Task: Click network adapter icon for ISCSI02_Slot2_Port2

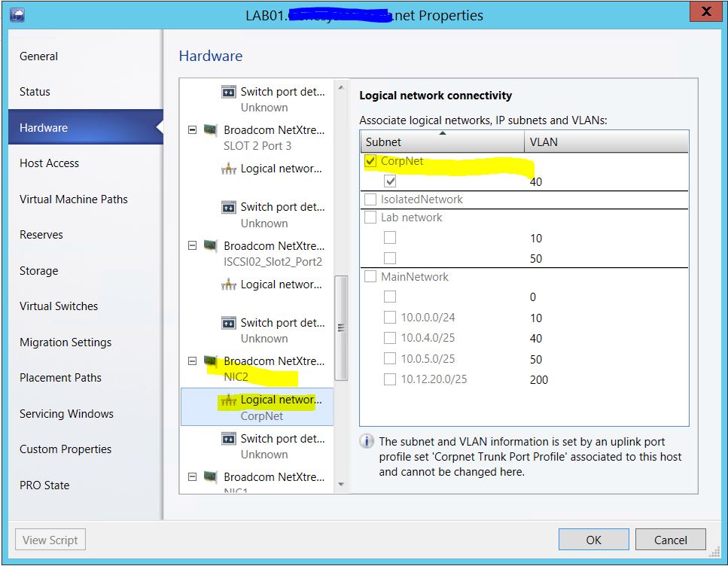Action: 211,246
